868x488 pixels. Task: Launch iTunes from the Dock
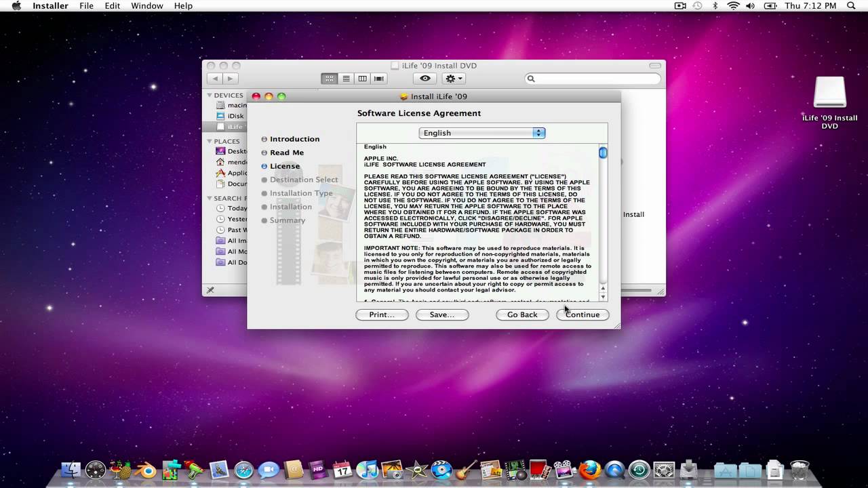pos(367,470)
